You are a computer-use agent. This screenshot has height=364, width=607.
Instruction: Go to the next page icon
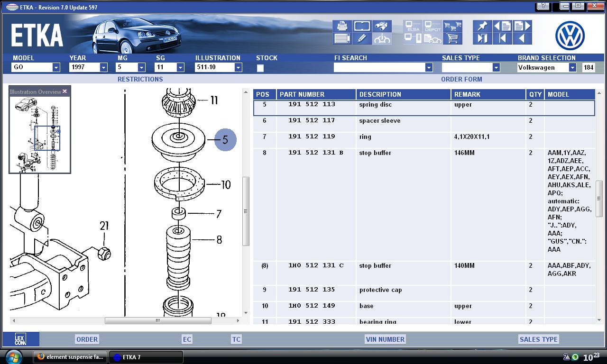523,26
